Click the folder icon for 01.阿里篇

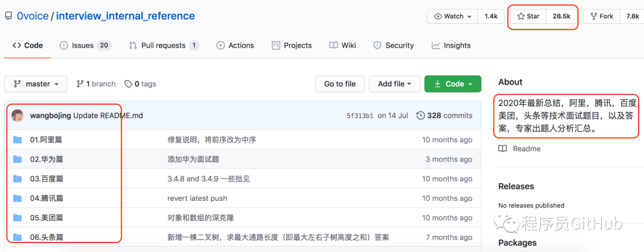point(17,140)
